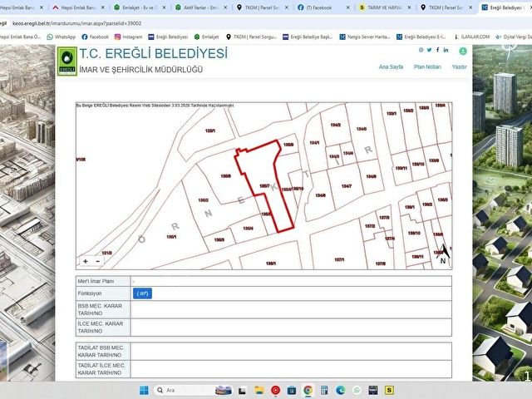The width and height of the screenshot is (532, 399).
Task: Click parcel label 134/7 on map
Action: (347, 186)
